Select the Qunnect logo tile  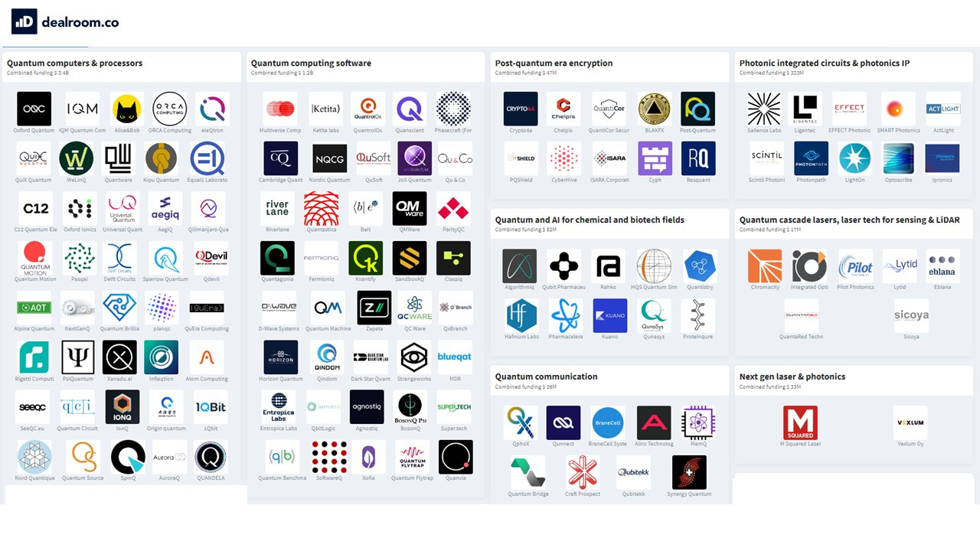pos(563,422)
